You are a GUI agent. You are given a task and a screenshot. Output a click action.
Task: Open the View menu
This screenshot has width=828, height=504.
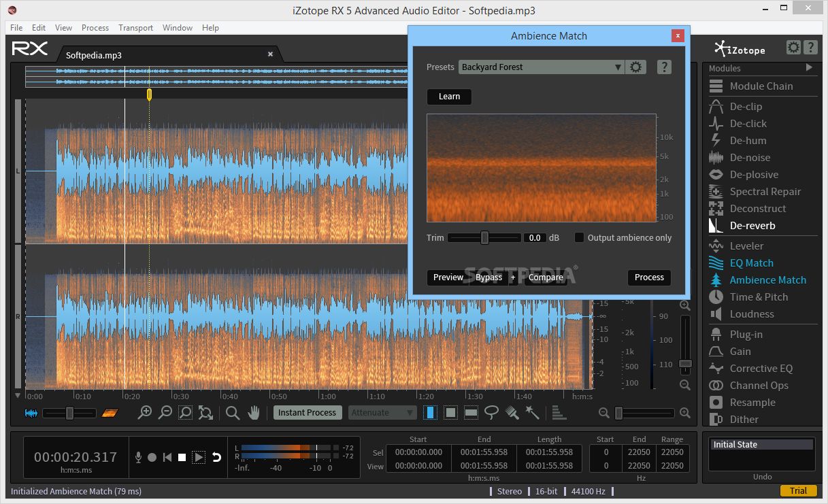click(63, 28)
